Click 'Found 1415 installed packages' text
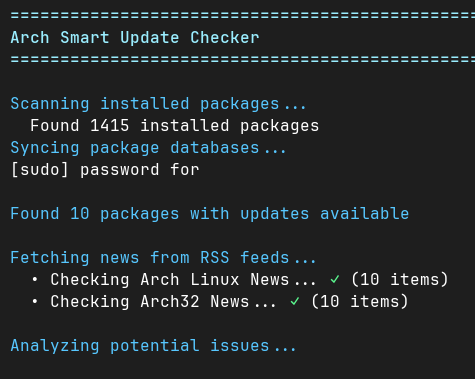This screenshot has width=475, height=379. [x=175, y=126]
